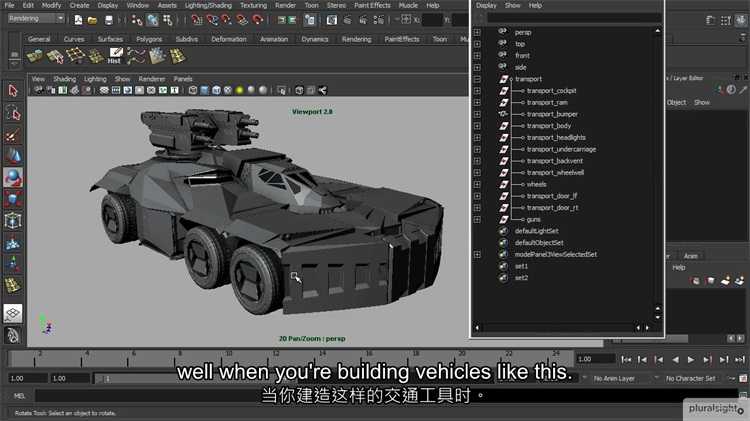Click the range slider bar handle

102,378
